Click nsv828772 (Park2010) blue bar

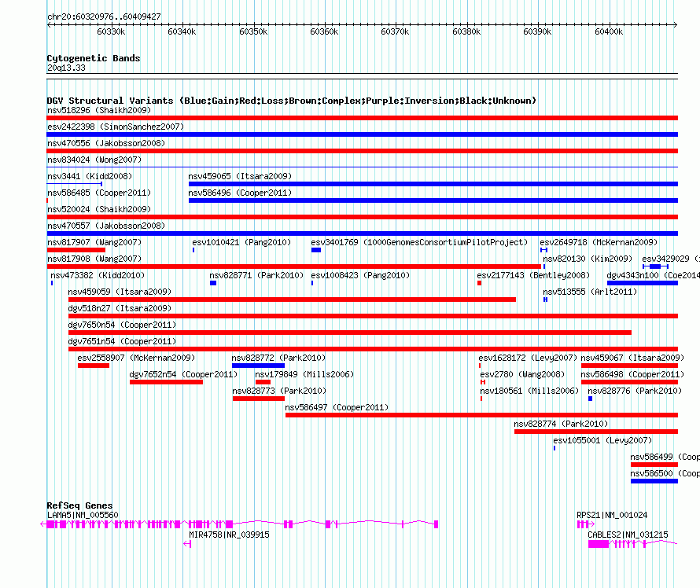(258, 366)
